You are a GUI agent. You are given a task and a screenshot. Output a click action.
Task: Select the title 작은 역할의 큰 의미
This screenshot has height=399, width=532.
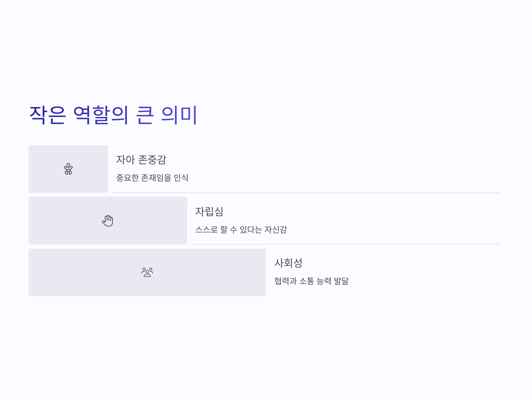113,115
